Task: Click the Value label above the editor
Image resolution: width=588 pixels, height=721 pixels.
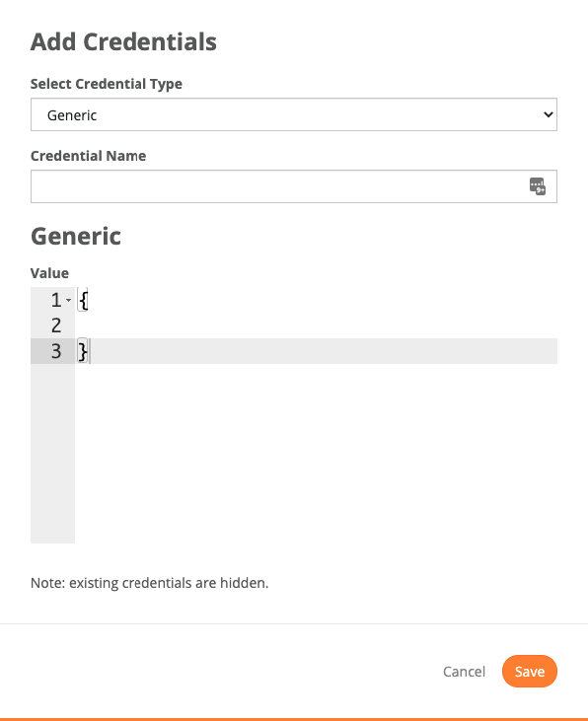Action: point(49,273)
